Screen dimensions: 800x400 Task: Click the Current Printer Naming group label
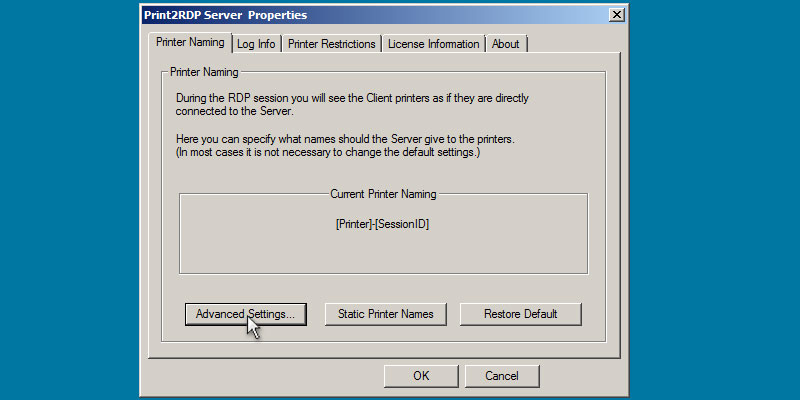[383, 194]
